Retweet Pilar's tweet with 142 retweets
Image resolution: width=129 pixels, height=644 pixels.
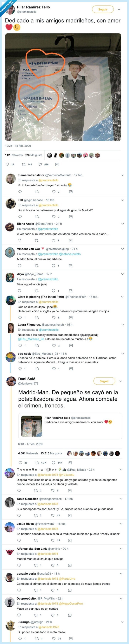[x=24, y=164]
